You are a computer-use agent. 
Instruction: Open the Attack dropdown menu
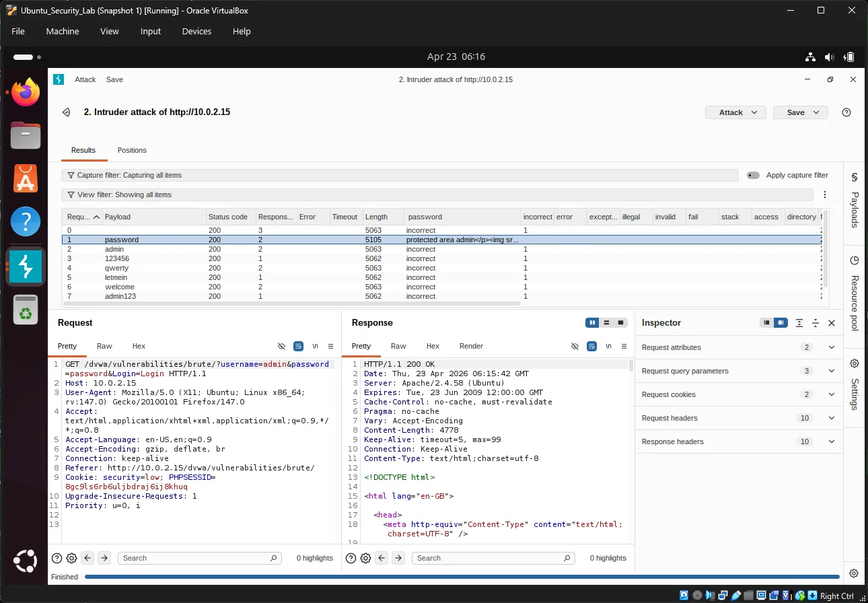click(x=735, y=112)
